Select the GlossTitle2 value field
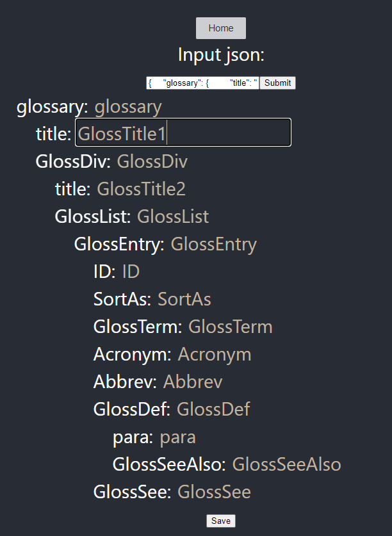Image resolution: width=392 pixels, height=536 pixels. click(x=141, y=189)
